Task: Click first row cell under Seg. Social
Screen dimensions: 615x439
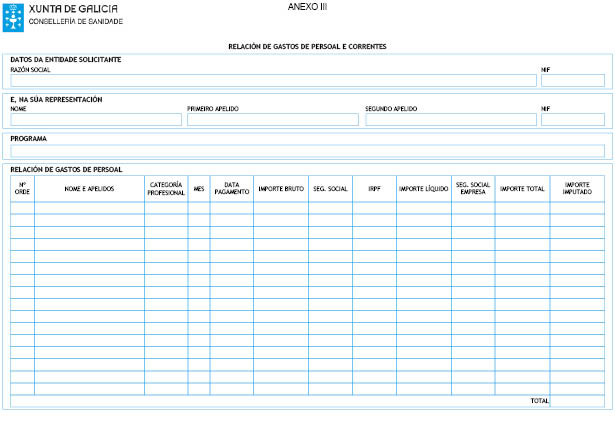Action: [330, 208]
